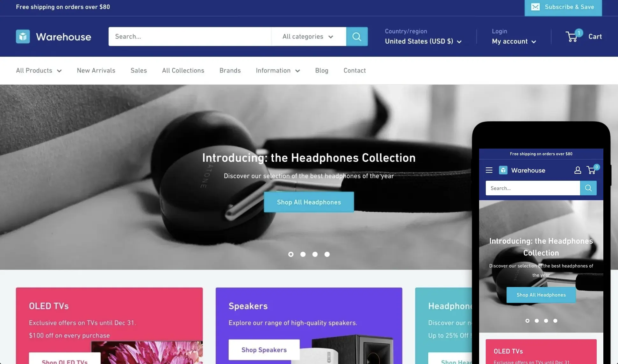Screen dimensions: 618x364
Task: Click the Warehouse logo icon
Action: click(23, 36)
